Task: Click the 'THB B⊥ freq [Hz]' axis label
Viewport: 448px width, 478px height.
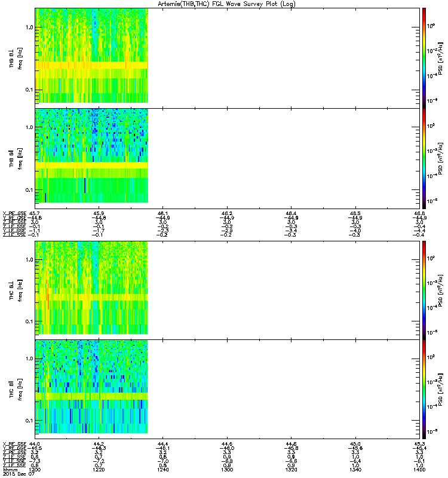Action: 16,59
